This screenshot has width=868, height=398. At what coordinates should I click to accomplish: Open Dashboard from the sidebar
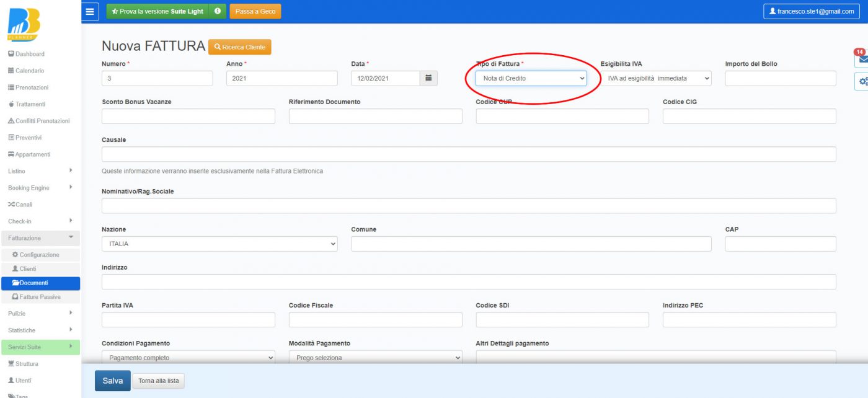click(x=26, y=54)
